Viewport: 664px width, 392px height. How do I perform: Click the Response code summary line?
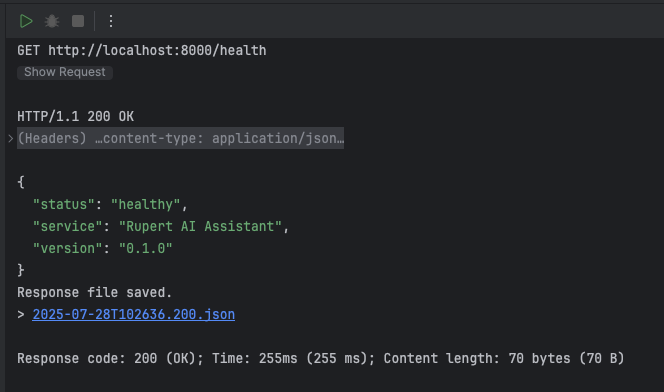point(321,359)
